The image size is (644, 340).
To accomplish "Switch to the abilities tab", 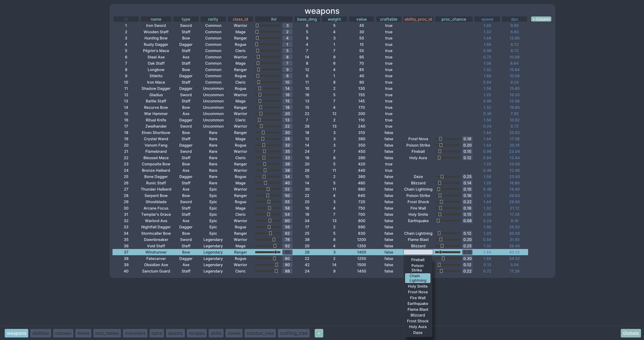I will coord(41,333).
